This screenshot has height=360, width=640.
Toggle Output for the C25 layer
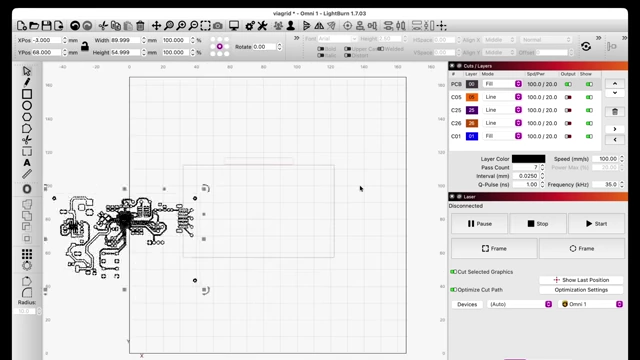click(x=568, y=110)
